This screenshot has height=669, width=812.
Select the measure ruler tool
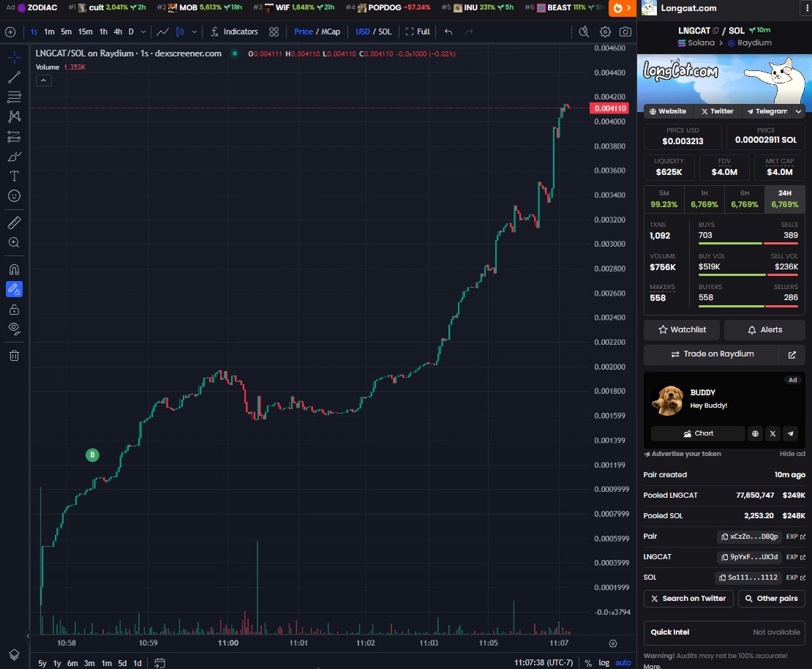15,222
